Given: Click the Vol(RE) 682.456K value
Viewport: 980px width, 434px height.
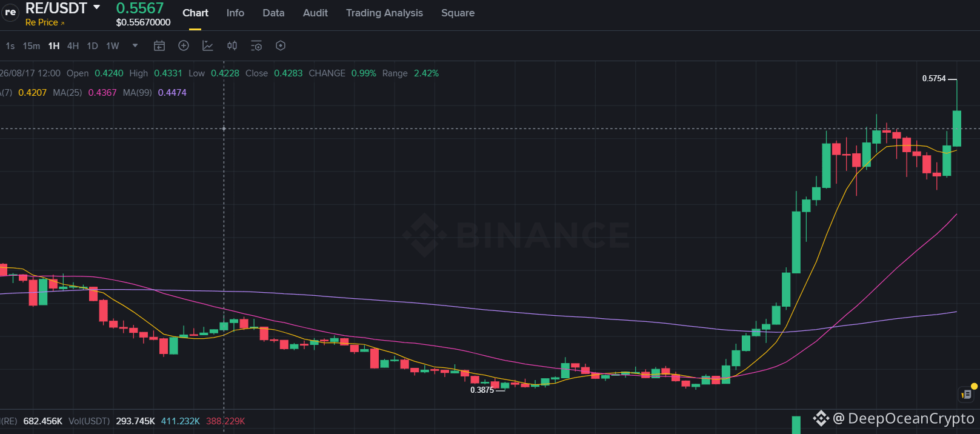Looking at the screenshot, I should tap(43, 421).
